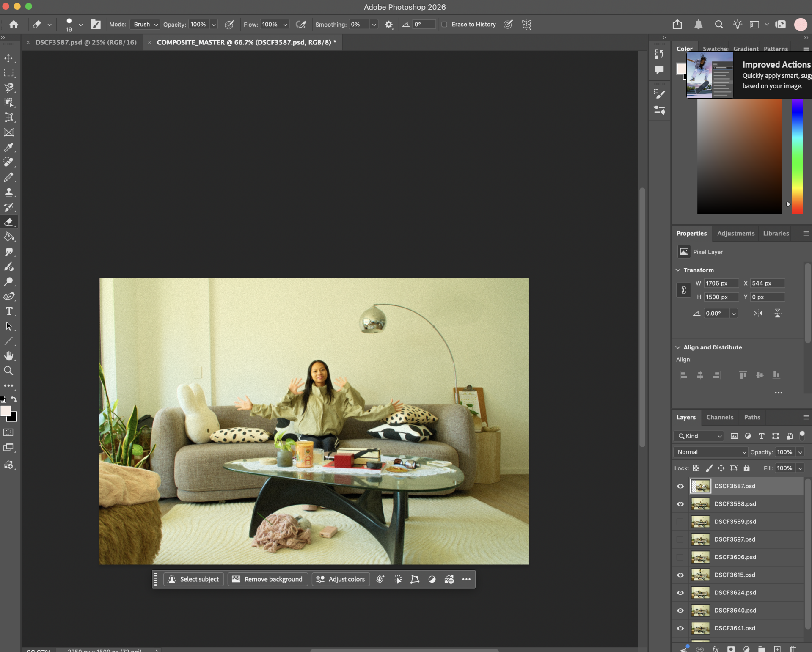Select the Horizontal Type tool

tap(8, 311)
